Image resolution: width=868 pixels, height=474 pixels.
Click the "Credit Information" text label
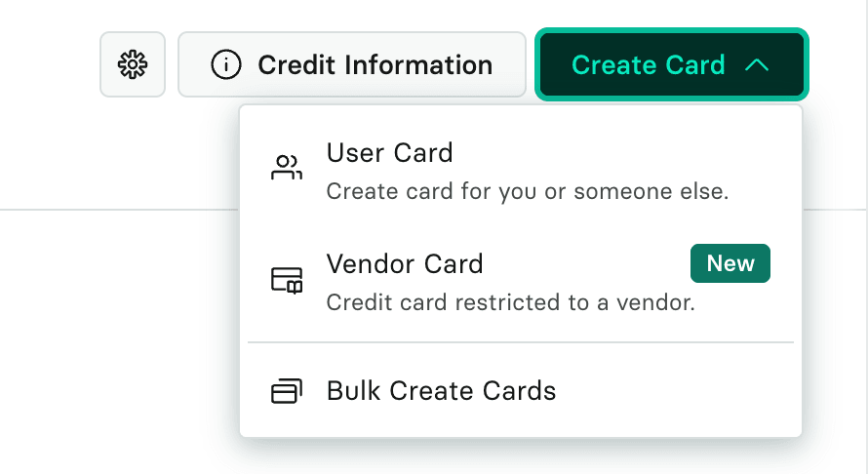375,65
